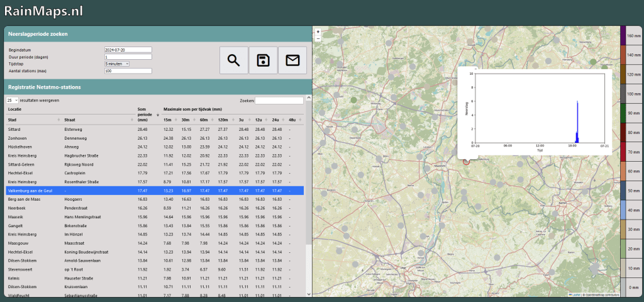Zoom out on the map with minus
644x302 pixels.
pos(318,38)
